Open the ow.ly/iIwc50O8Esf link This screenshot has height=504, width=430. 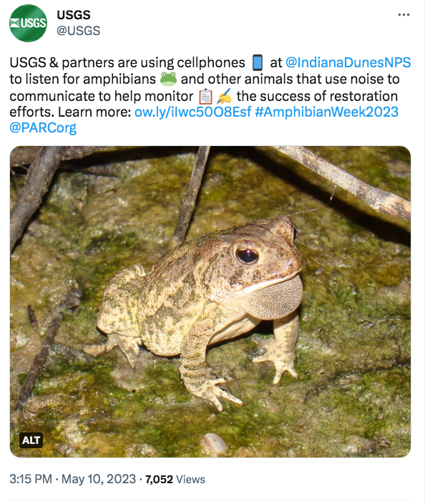[192, 112]
